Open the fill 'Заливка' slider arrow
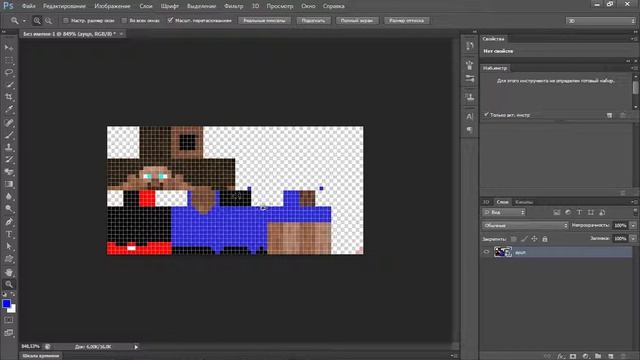Viewport: 640px width, 360px height. coord(633,238)
